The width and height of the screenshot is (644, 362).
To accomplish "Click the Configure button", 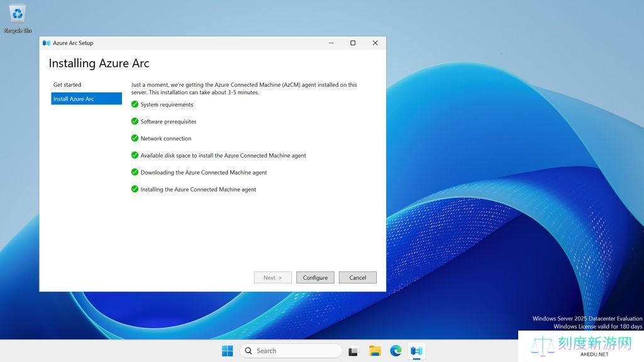I will click(316, 277).
